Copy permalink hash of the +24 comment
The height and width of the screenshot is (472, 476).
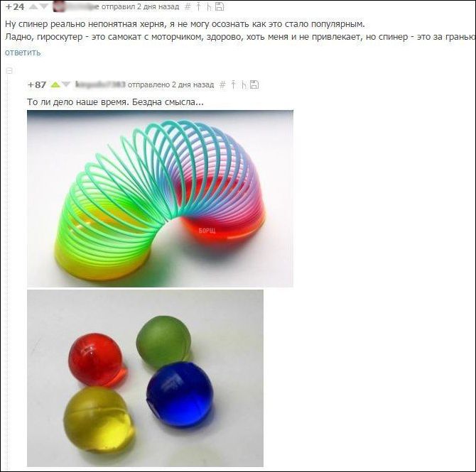(188, 6)
